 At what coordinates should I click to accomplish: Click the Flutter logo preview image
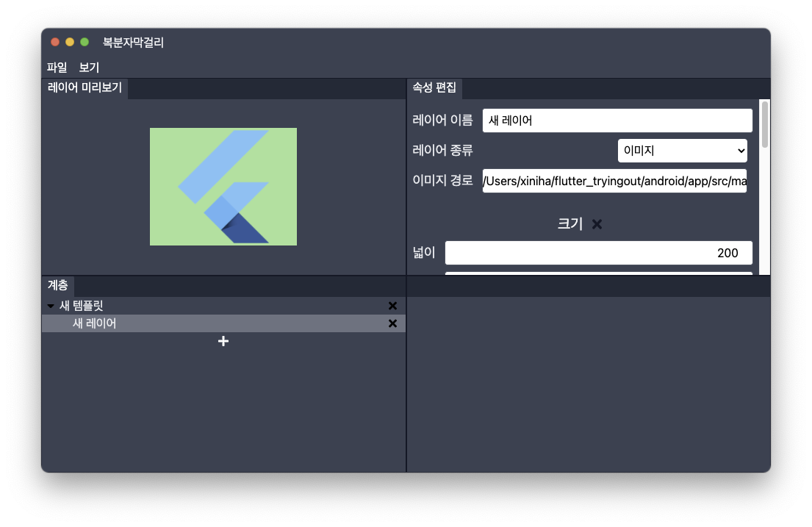pos(223,187)
